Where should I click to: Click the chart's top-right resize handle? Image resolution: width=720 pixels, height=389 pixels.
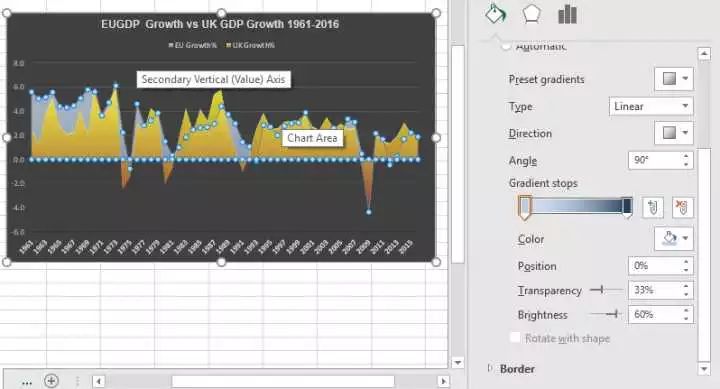coord(436,13)
